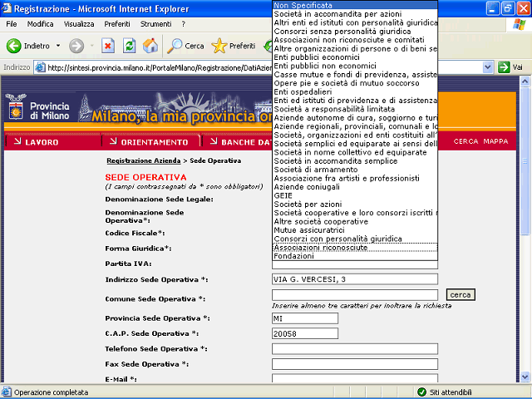532x399 pixels.
Task: Click the CERCA link in red bar
Action: tap(465, 141)
